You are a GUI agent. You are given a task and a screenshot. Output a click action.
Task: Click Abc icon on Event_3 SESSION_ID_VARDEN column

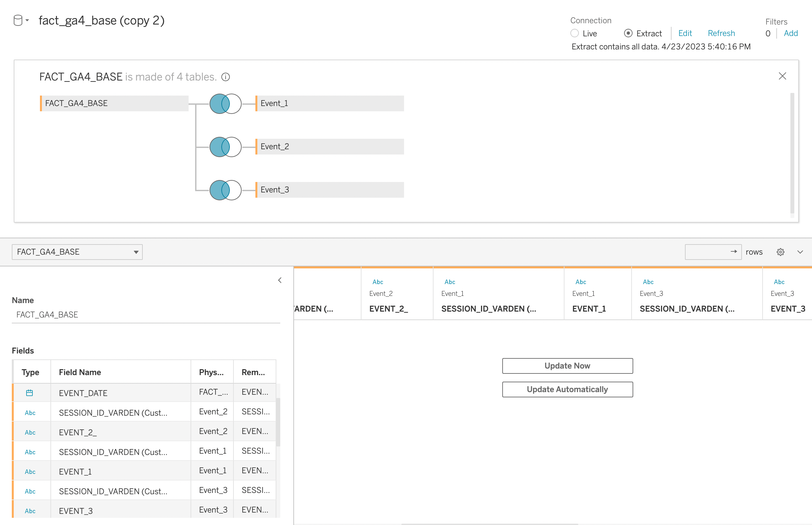point(648,282)
